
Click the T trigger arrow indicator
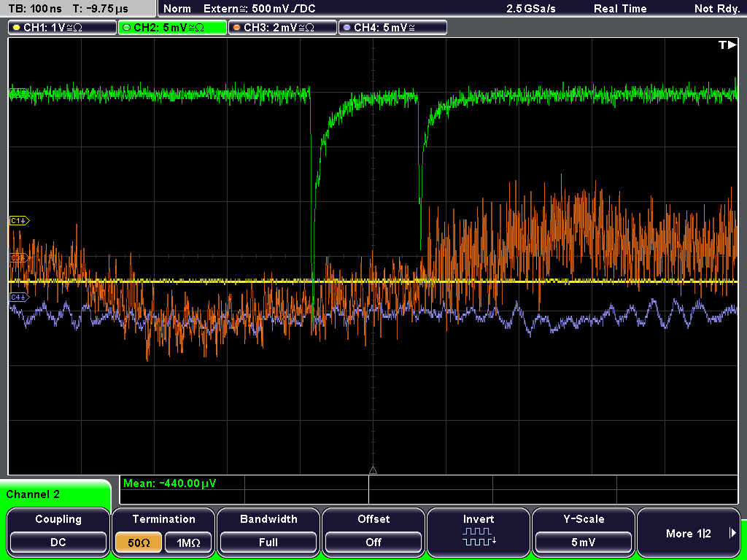pos(727,44)
